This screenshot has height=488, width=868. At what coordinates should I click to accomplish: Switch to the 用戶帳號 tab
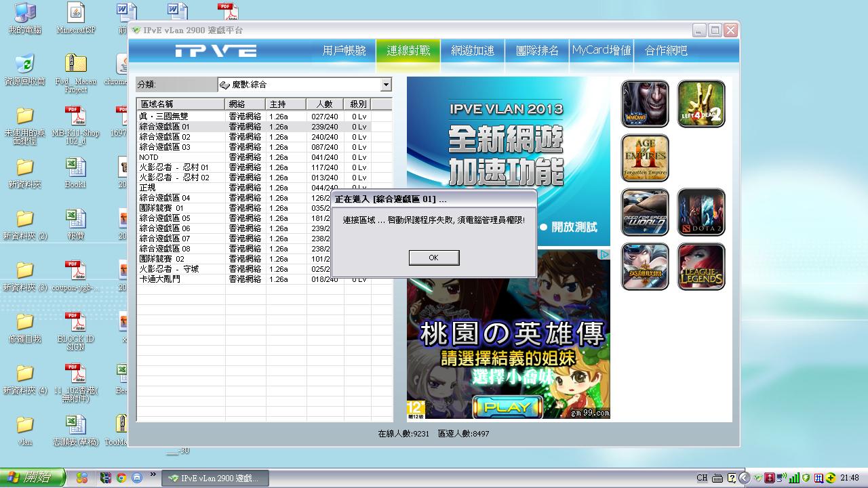(344, 51)
